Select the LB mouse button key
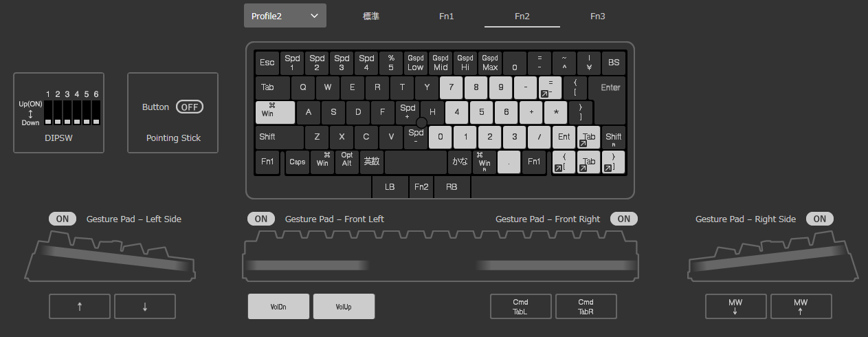 click(390, 186)
